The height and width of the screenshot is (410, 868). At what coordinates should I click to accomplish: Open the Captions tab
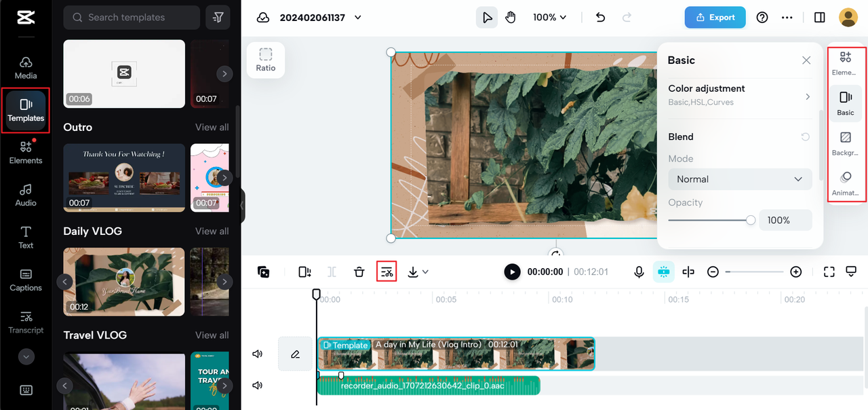coord(26,280)
